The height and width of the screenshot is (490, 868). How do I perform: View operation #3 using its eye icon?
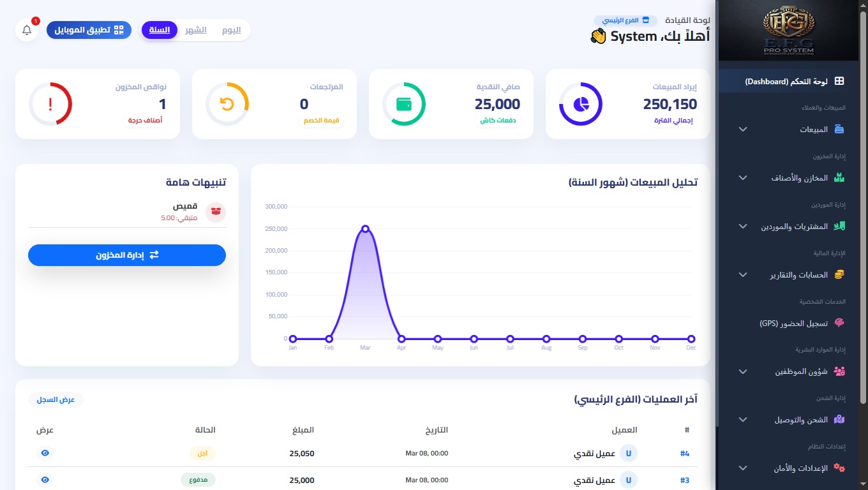pyautogui.click(x=45, y=480)
